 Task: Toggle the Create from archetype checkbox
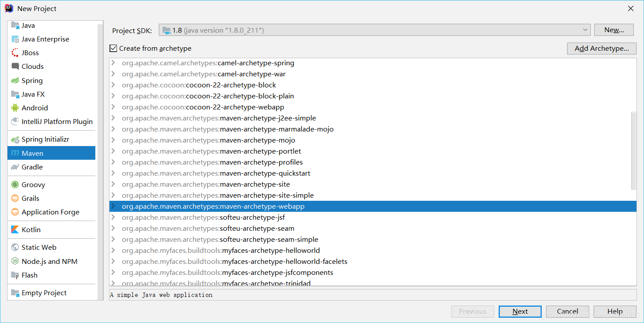pos(113,48)
